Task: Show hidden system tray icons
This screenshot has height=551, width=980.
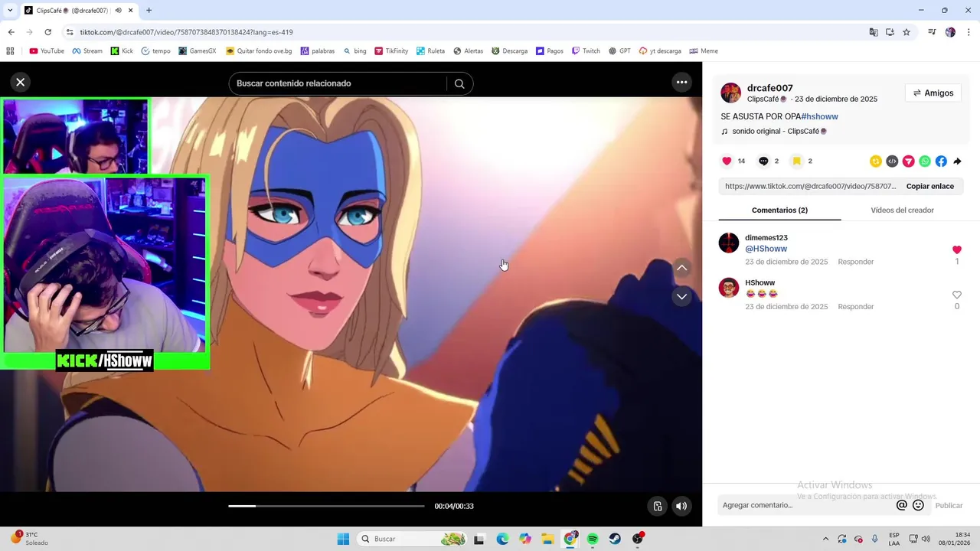Action: tap(825, 539)
